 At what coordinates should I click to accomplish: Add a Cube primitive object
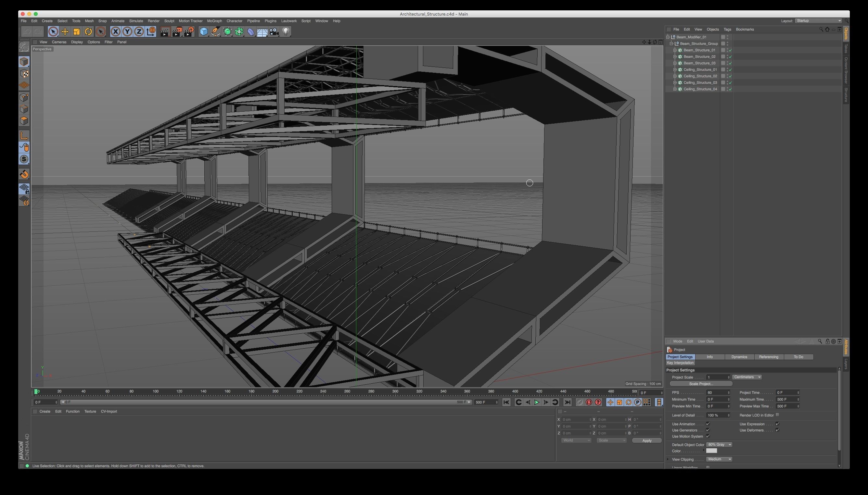click(x=203, y=31)
